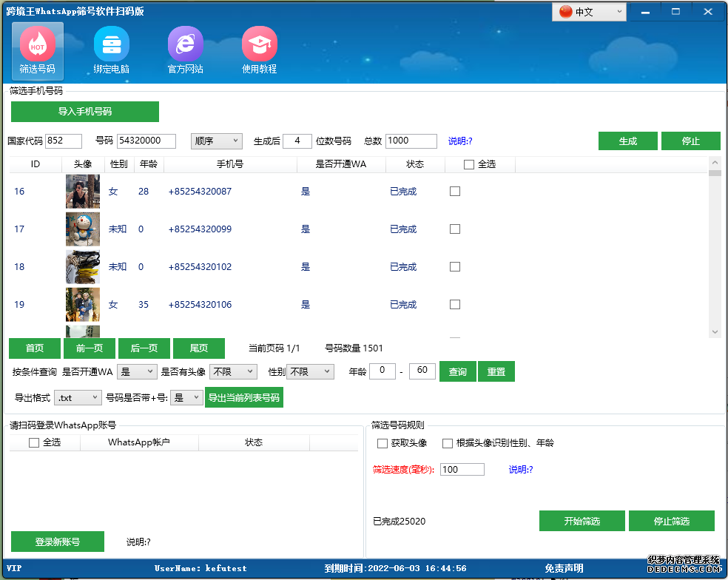This screenshot has width=728, height=580.
Task: Click the 查询 query button
Action: click(x=458, y=371)
